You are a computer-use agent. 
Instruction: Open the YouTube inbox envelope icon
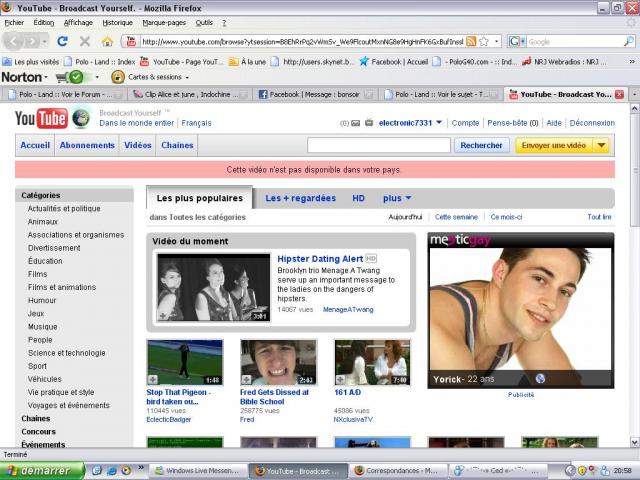pos(356,123)
